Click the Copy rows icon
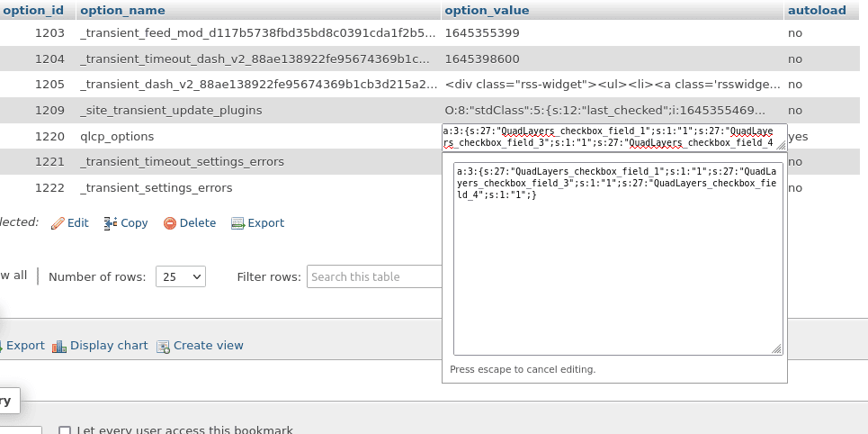The height and width of the screenshot is (434, 868). pos(110,223)
